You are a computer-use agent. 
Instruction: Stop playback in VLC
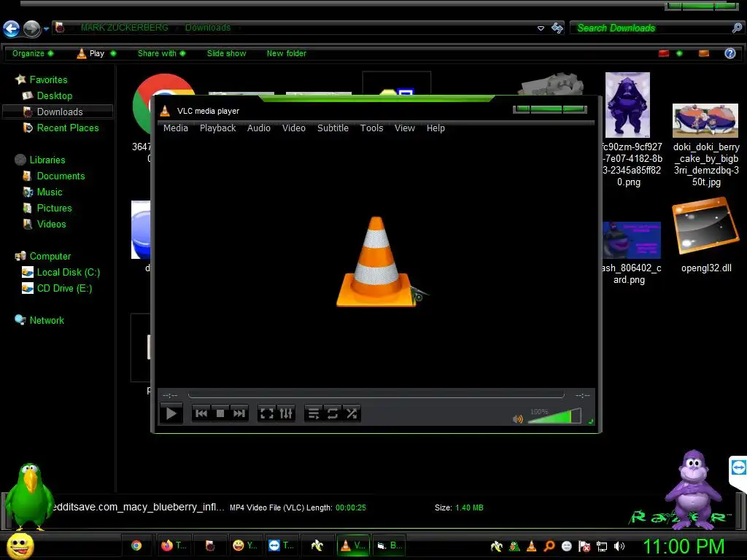220,413
